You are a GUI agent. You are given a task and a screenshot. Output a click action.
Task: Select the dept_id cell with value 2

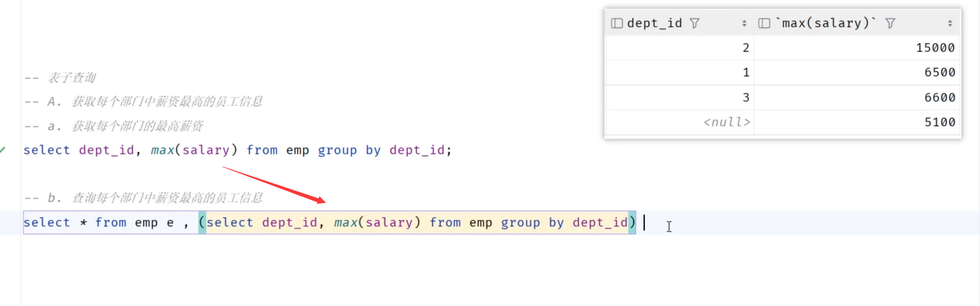click(745, 48)
